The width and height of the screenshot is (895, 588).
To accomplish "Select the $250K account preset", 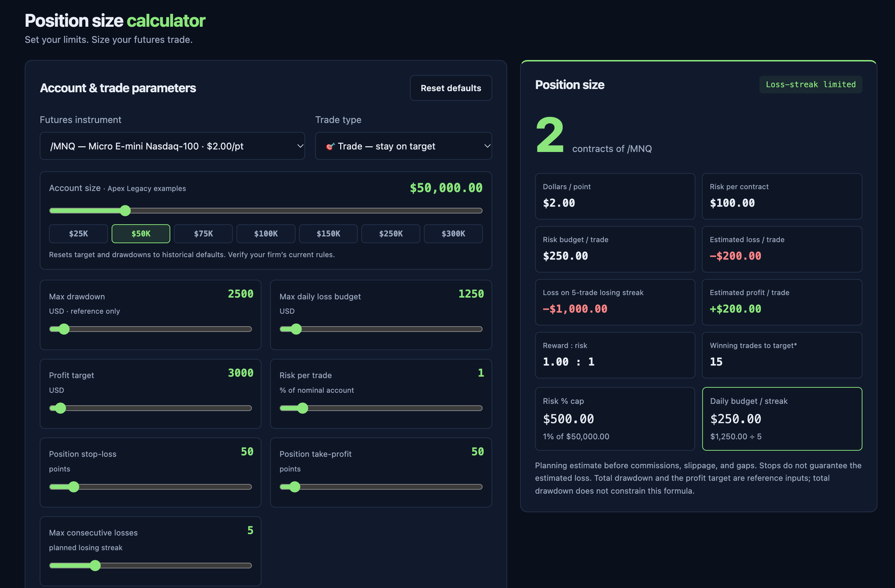I will point(391,234).
